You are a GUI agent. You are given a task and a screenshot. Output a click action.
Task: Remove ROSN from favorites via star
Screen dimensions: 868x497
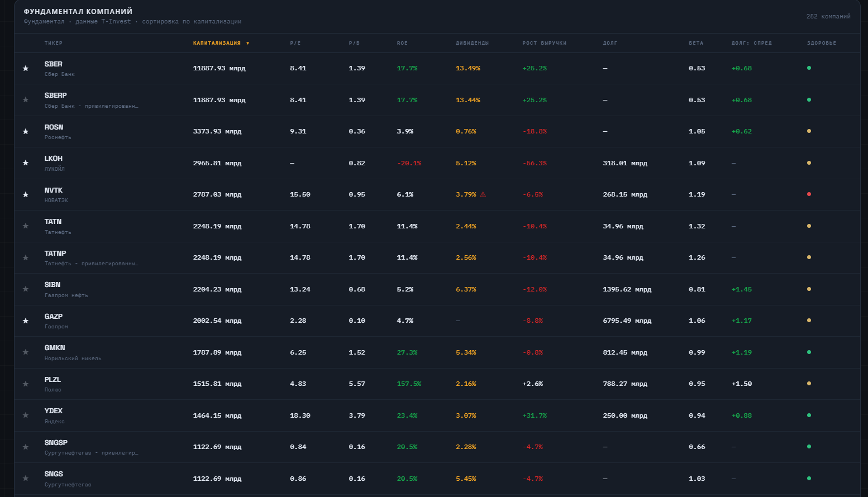click(26, 131)
